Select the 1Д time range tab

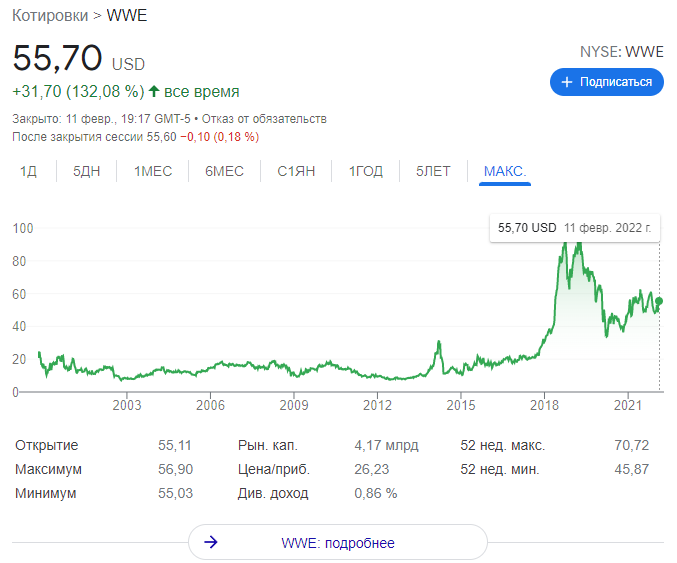click(28, 171)
